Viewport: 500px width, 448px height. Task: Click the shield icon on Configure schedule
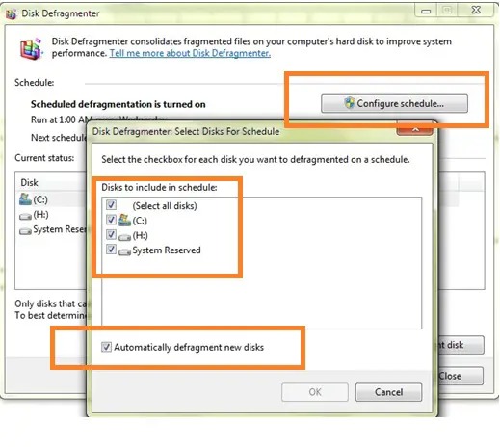click(x=349, y=103)
